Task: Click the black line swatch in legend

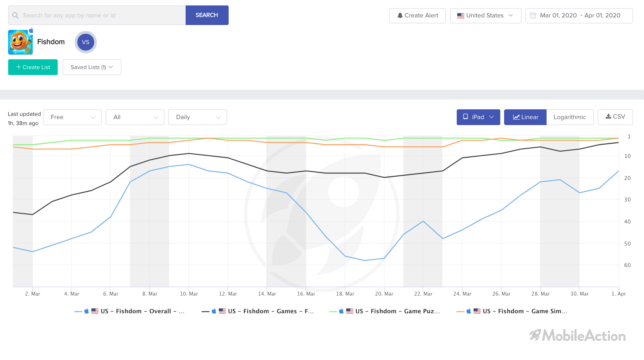Action: [x=206, y=312]
